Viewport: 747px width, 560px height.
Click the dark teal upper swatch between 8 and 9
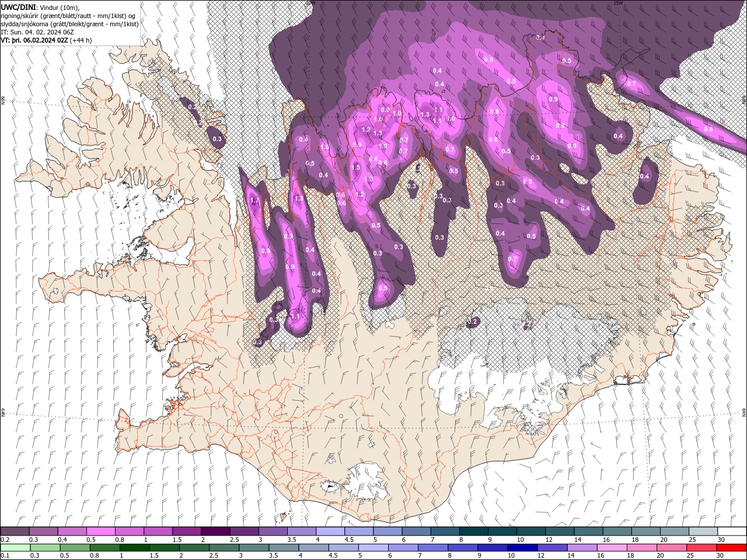(x=473, y=531)
